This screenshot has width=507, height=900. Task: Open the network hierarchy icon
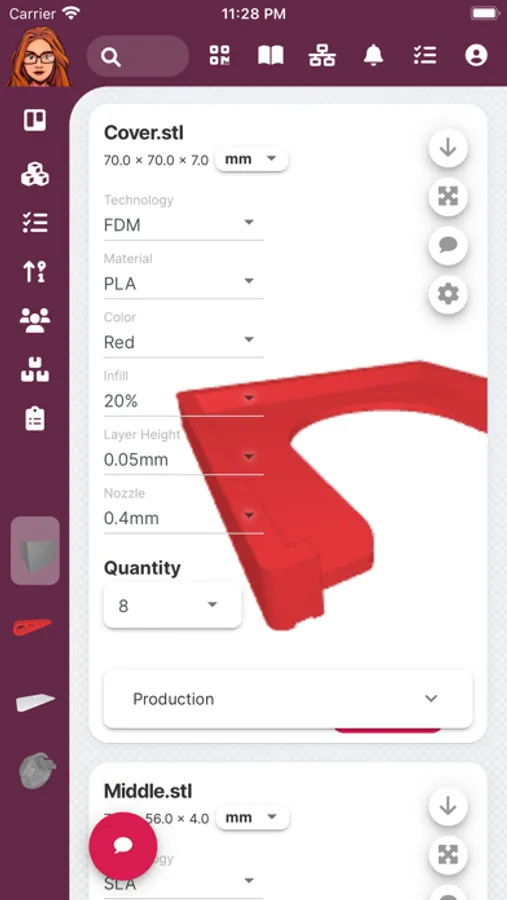click(x=322, y=56)
